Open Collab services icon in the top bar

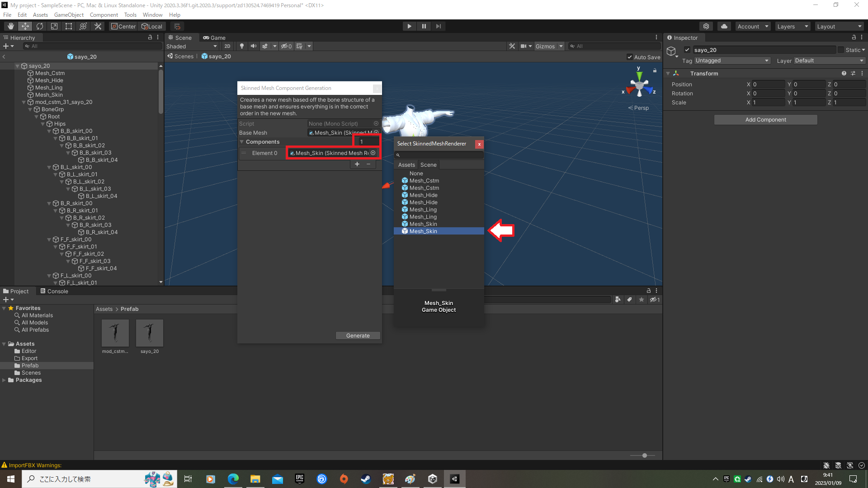coord(706,26)
